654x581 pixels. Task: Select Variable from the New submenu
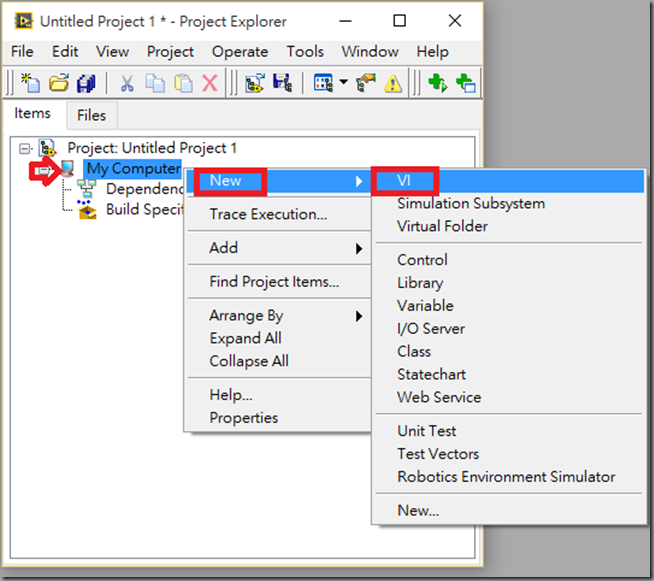[x=509, y=306]
